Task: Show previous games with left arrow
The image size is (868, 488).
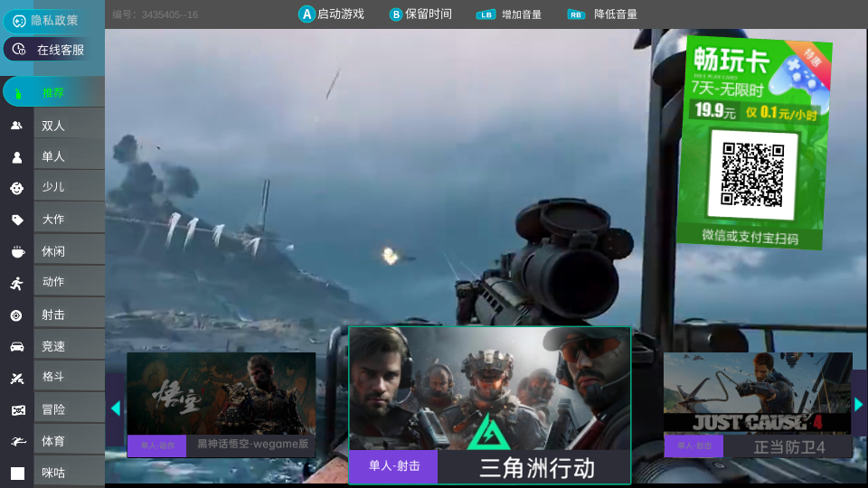Action: coord(115,408)
